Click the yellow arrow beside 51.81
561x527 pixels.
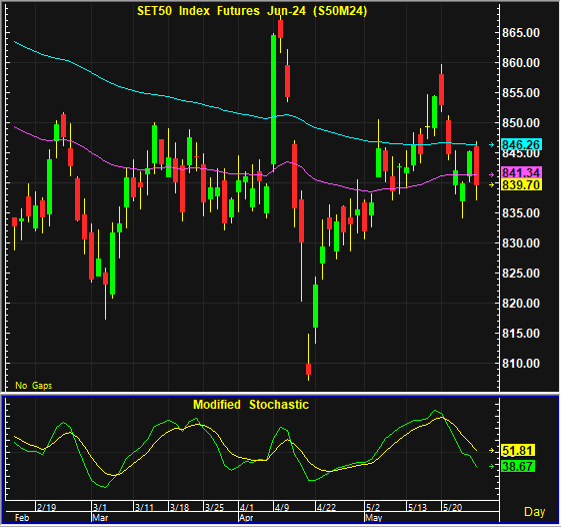(x=492, y=450)
